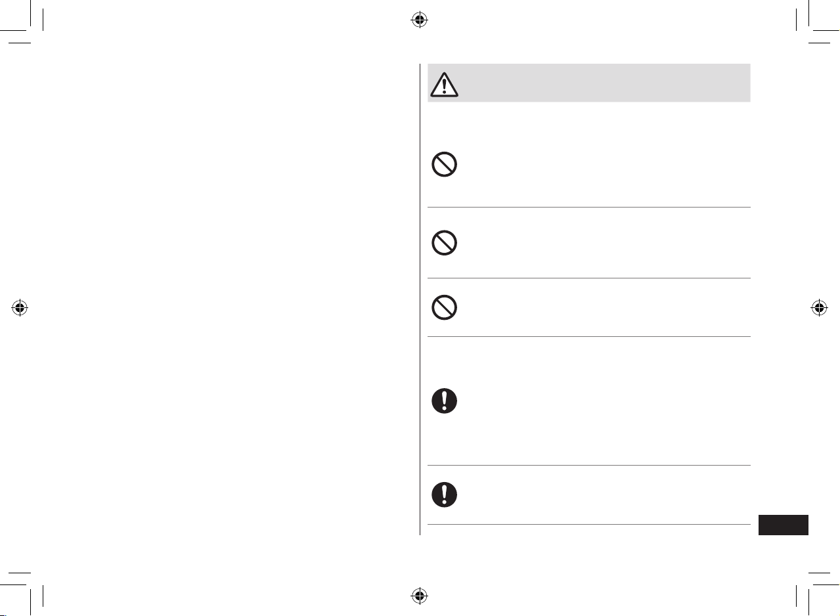Image resolution: width=840 pixels, height=616 pixels.
Task: Select the lowest prohibition circle icon
Action: (x=445, y=307)
